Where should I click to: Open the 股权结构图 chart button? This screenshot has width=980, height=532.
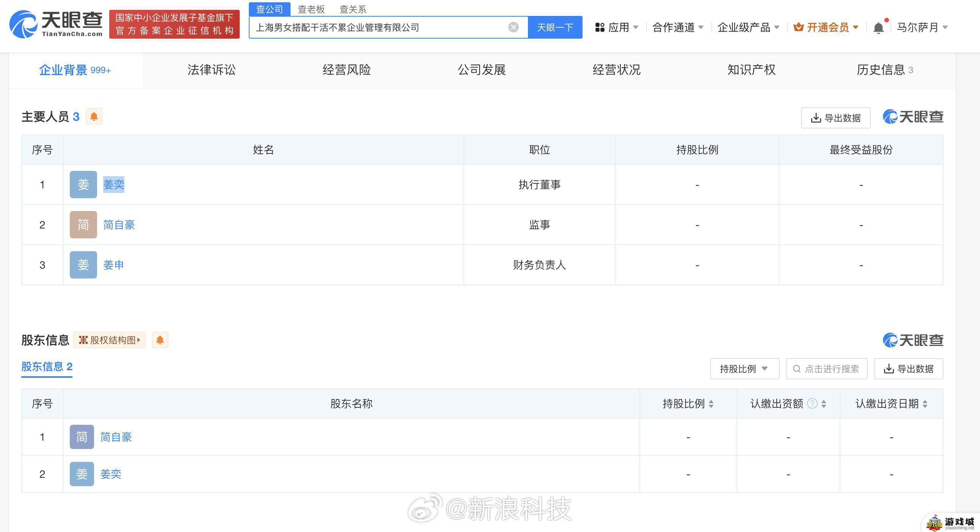click(x=109, y=340)
